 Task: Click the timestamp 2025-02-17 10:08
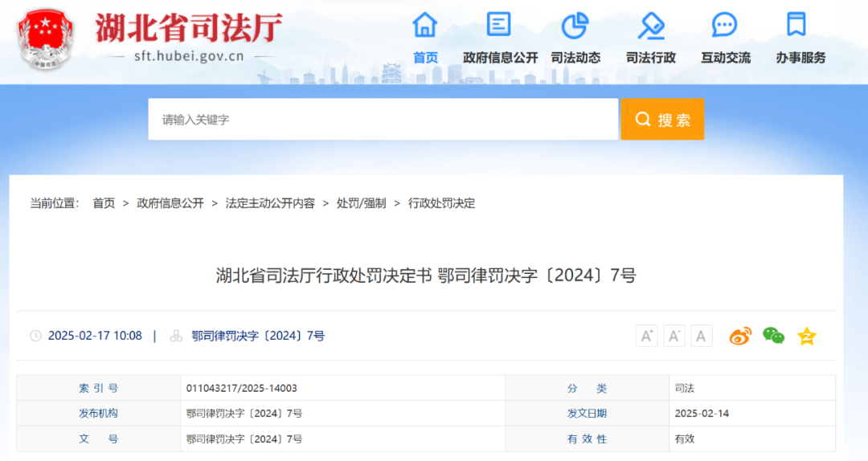(95, 336)
